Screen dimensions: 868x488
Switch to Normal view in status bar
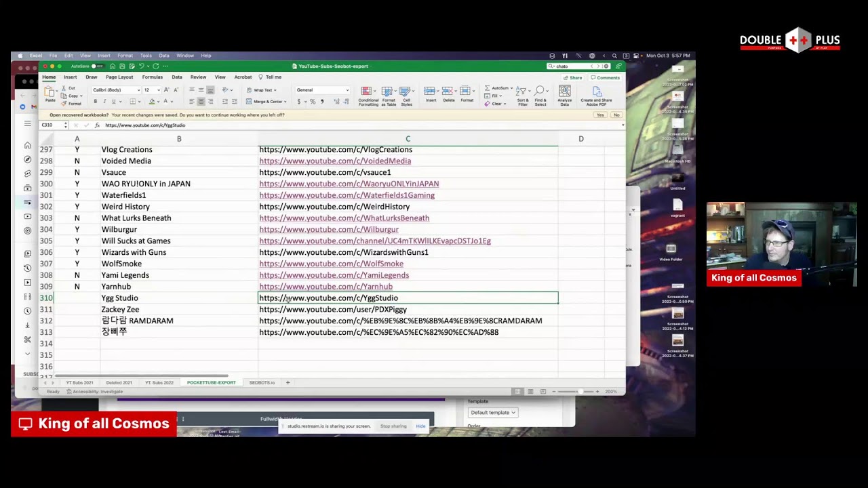coord(517,392)
